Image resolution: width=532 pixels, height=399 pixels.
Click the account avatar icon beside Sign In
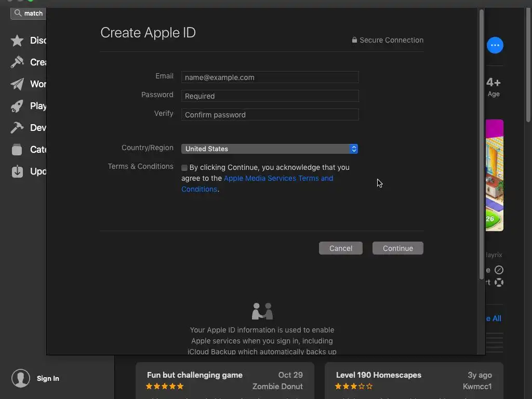coord(21,378)
